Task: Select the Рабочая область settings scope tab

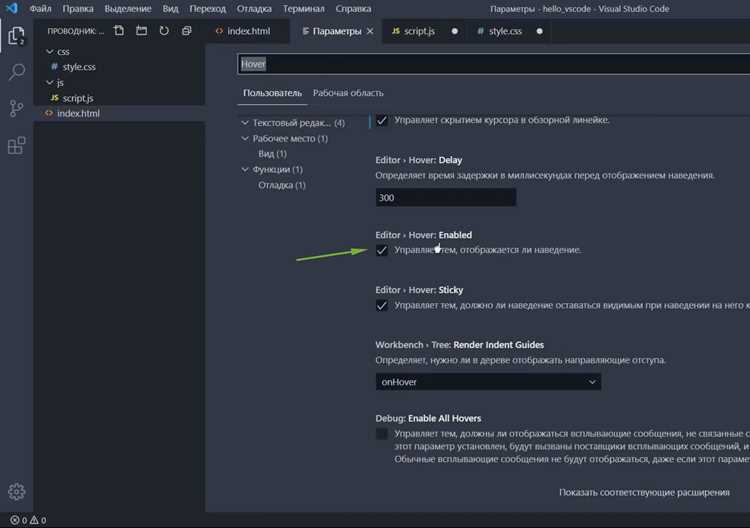Action: [348, 93]
